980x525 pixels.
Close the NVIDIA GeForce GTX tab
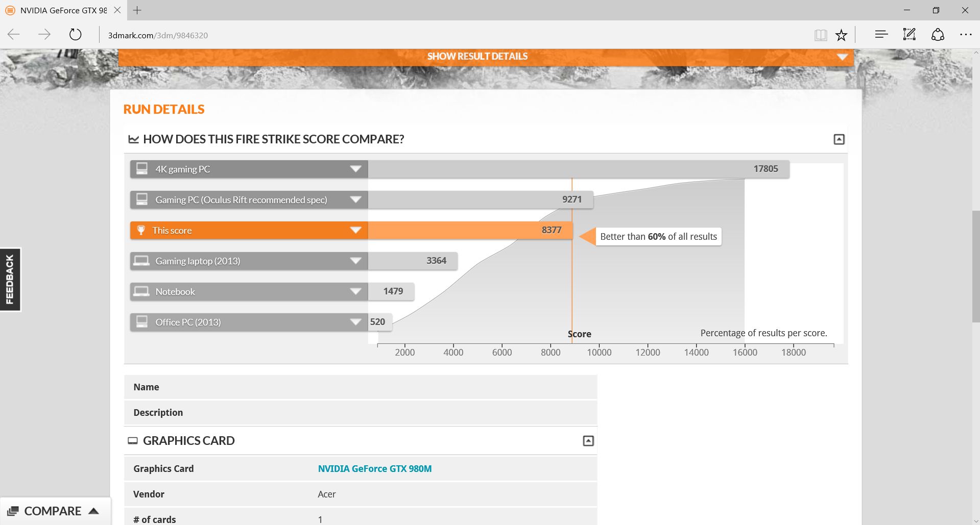click(x=117, y=10)
